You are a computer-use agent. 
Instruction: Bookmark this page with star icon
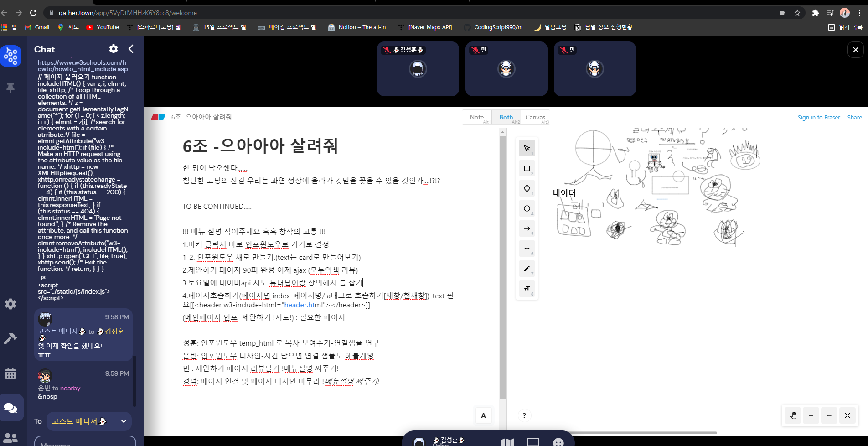click(797, 13)
